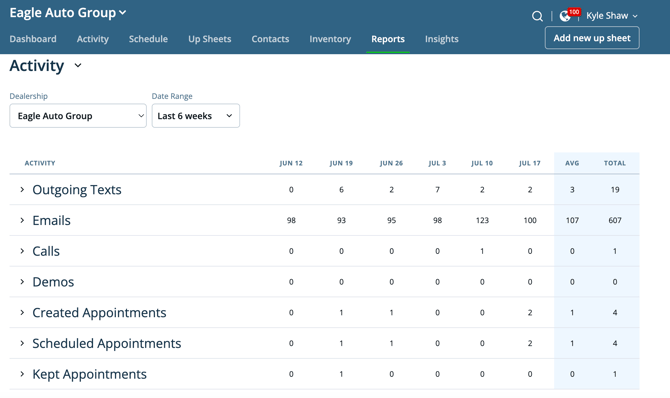670x398 pixels.
Task: Click Calls JUL 10 value 1
Action: coord(482,251)
